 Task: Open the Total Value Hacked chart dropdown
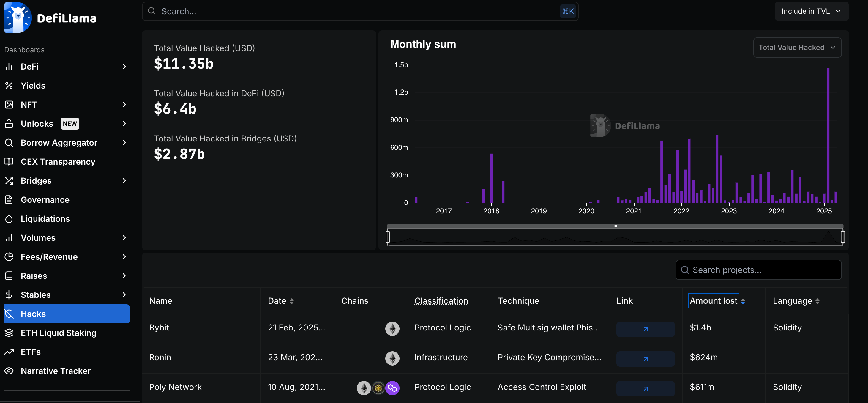click(797, 48)
